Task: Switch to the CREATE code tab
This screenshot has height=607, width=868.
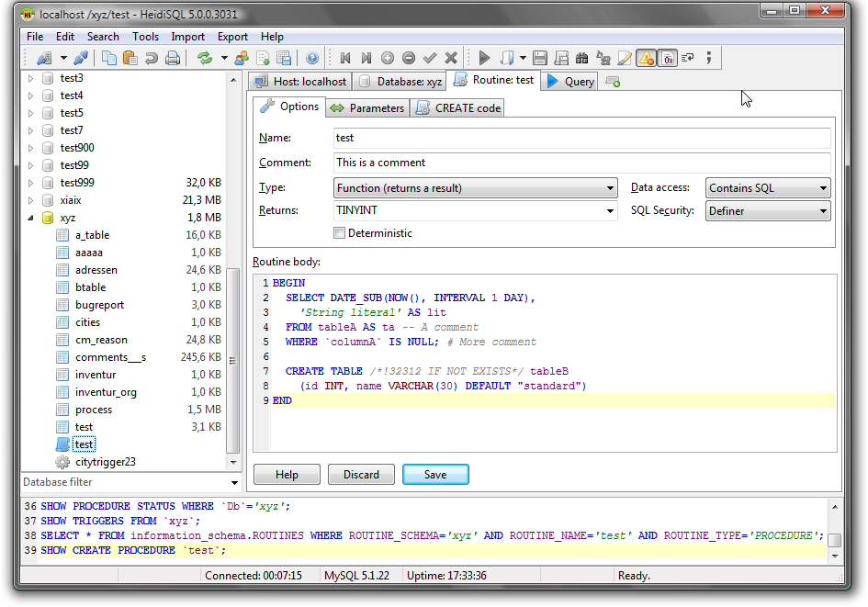Action: click(x=458, y=108)
